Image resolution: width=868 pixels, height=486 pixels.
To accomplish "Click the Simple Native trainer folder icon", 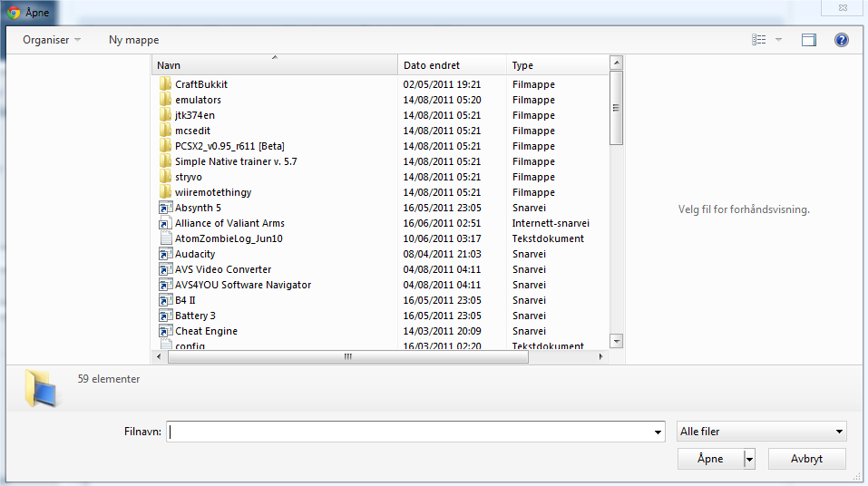I will [x=165, y=161].
